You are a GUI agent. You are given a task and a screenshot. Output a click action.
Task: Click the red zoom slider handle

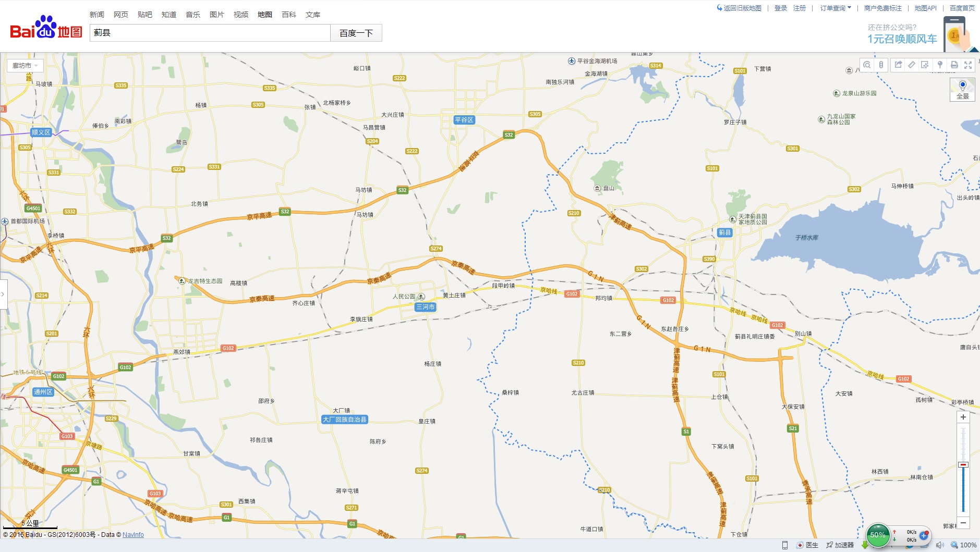pyautogui.click(x=963, y=464)
